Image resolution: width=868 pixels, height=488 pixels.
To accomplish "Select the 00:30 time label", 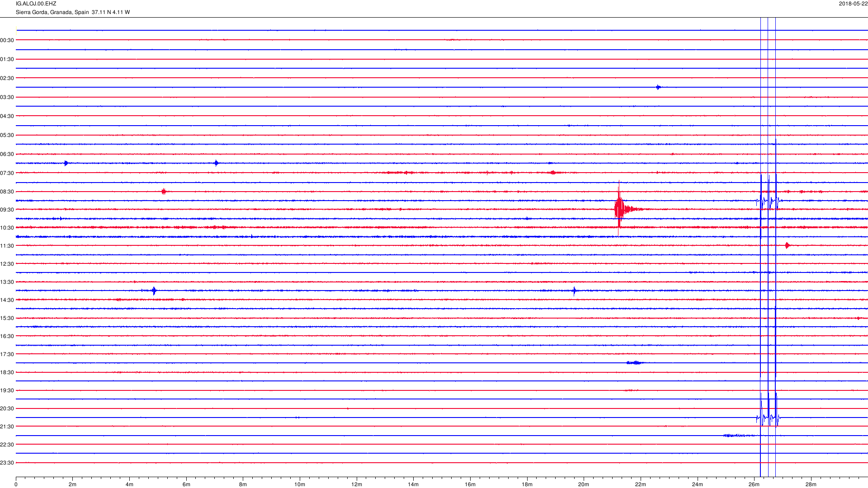I will click(7, 40).
